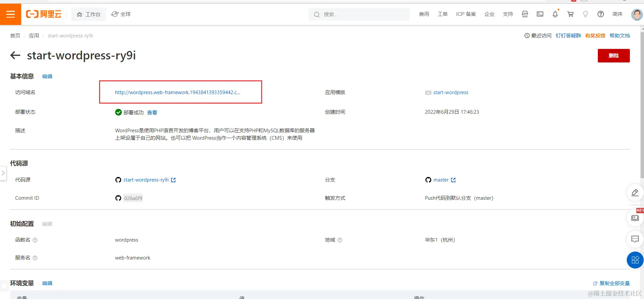Click the page vertical scrollbar
This screenshot has width=644, height=299.
coord(642,105)
